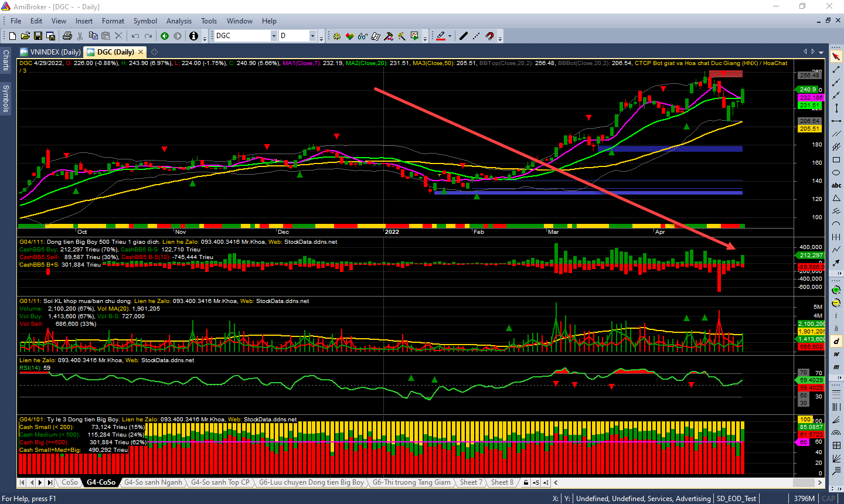Viewport: 844px width, 504px height.
Task: Click SD_EOD_Test database status entry
Action: [736, 498]
